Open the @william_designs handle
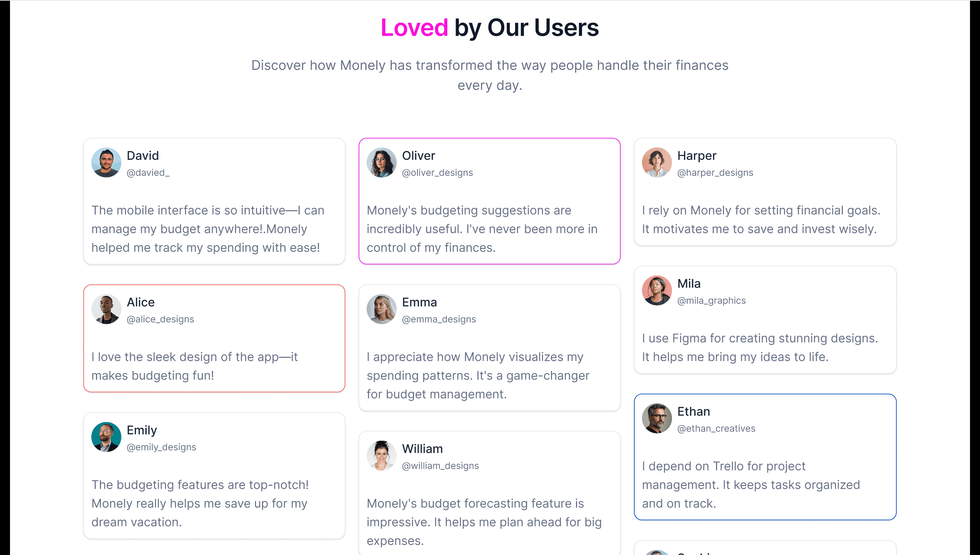The height and width of the screenshot is (555, 980). (x=440, y=466)
